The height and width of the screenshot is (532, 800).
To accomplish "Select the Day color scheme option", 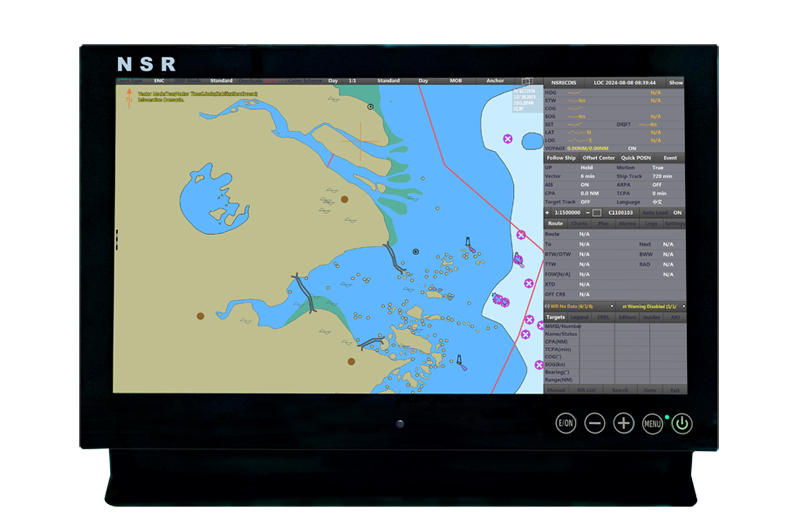I will pyautogui.click(x=333, y=81).
